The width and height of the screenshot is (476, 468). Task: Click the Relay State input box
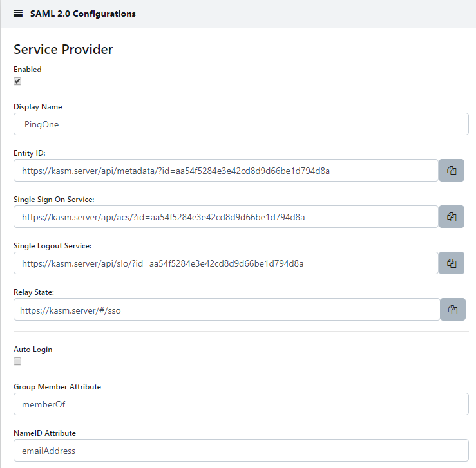226,310
